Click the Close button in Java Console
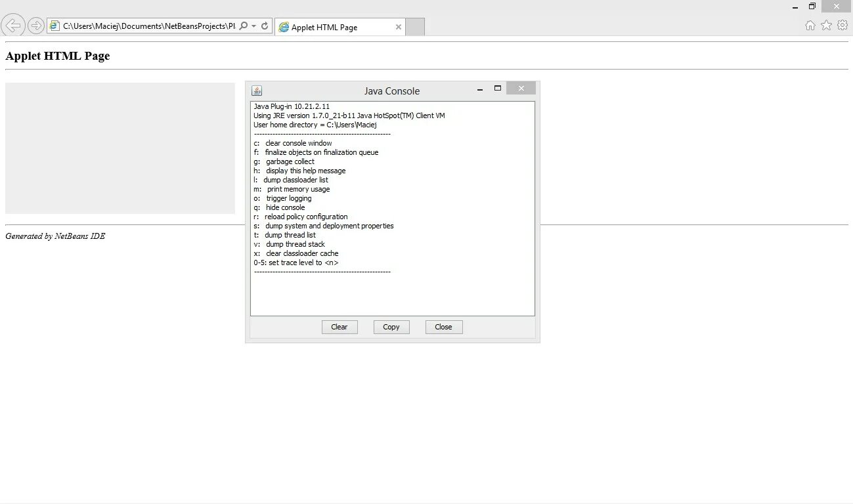The height and width of the screenshot is (504, 853). click(444, 327)
